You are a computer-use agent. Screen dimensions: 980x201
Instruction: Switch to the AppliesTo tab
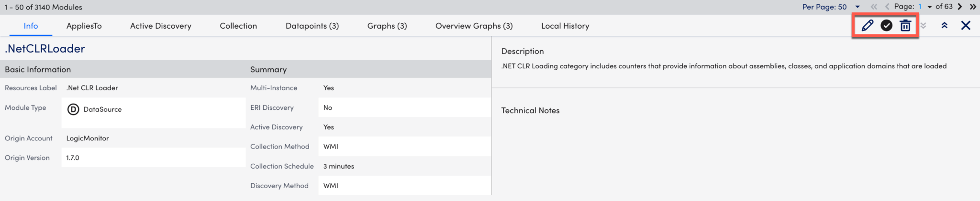(84, 26)
